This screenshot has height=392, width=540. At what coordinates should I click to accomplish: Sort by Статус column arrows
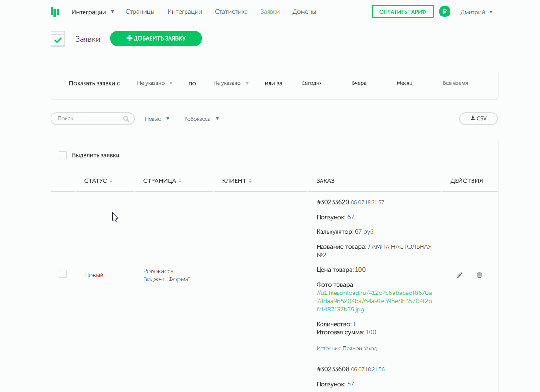pos(111,181)
